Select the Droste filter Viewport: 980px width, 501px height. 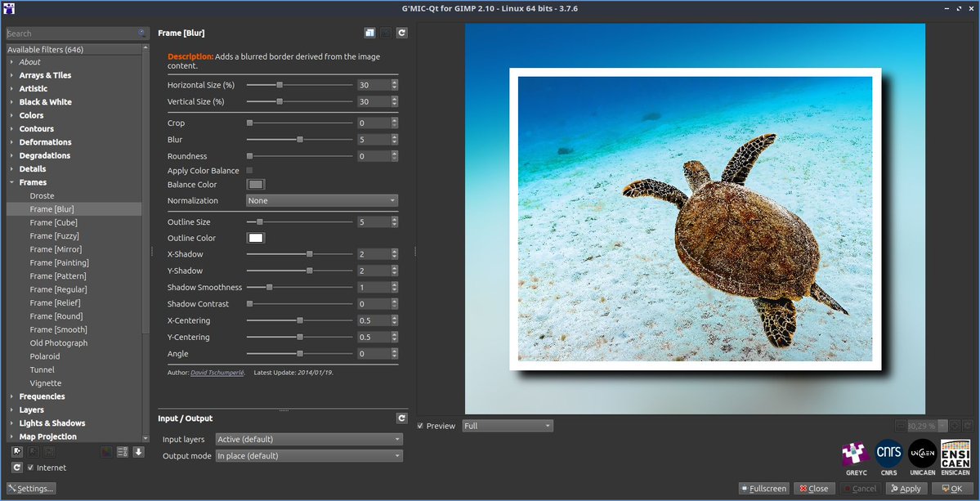point(42,195)
